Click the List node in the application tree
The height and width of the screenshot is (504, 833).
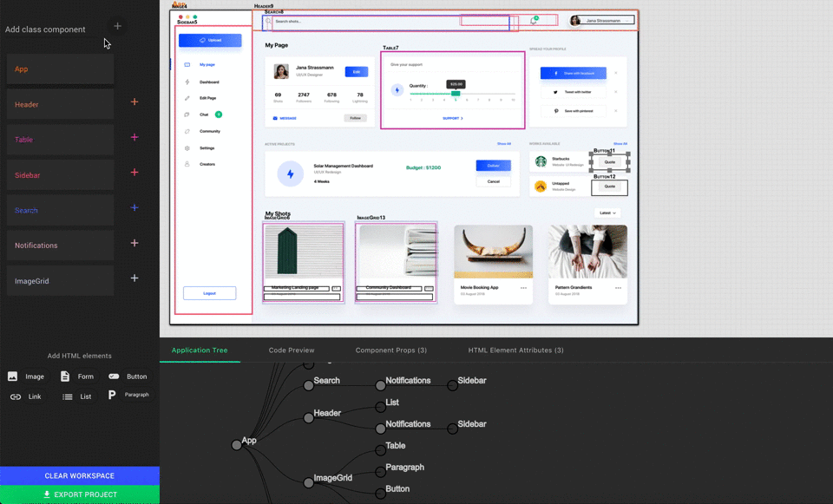click(380, 408)
